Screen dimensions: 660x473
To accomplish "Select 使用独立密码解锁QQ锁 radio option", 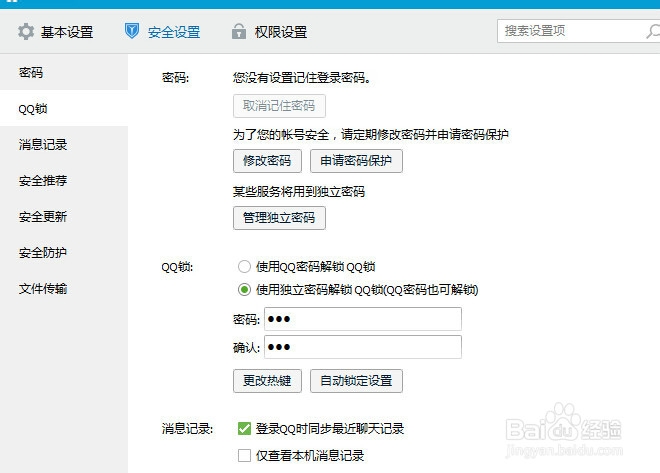I will [244, 290].
